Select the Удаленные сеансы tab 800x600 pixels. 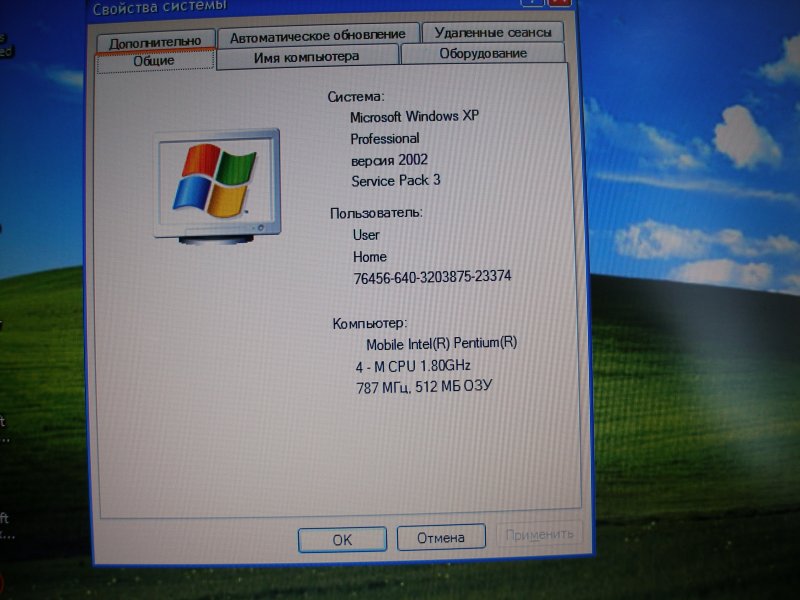[x=492, y=33]
